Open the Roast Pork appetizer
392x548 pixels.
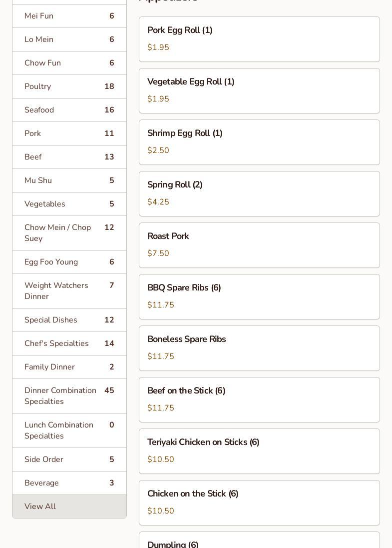coord(259,245)
